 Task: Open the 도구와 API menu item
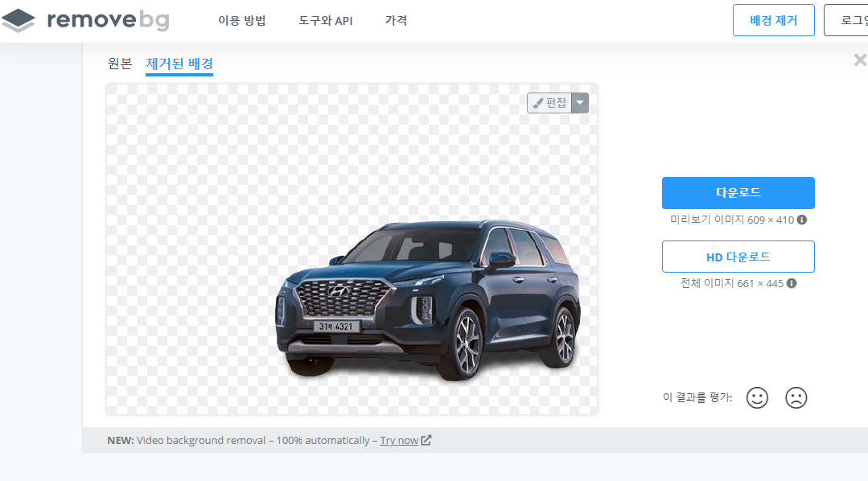click(x=326, y=20)
